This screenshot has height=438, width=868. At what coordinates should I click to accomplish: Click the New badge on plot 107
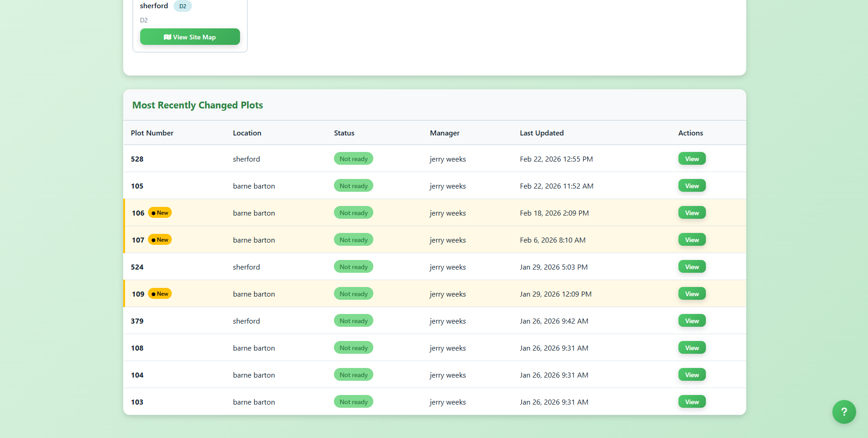(x=160, y=239)
